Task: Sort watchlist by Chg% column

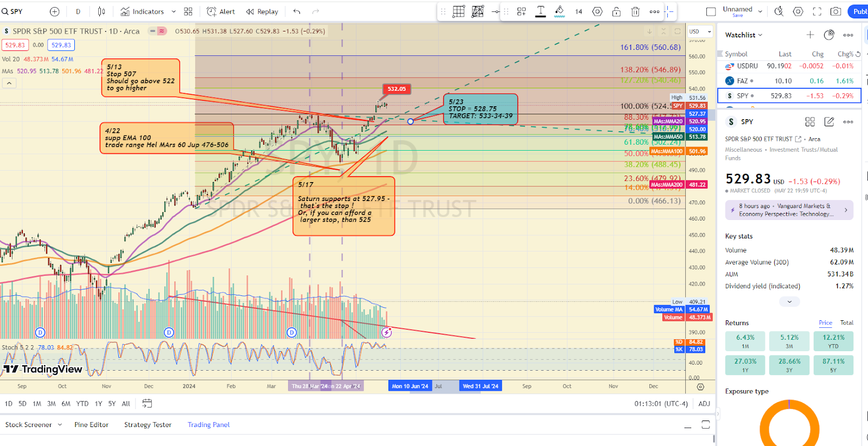Action: [845, 54]
